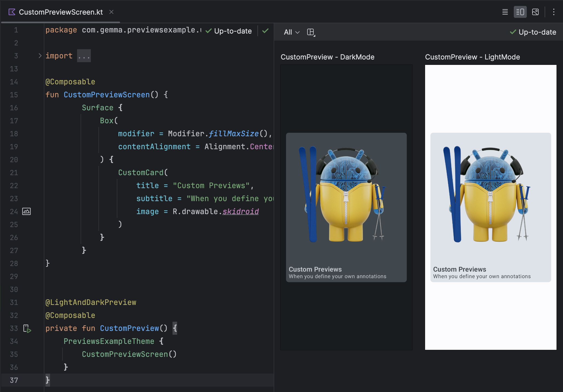Switch editor to design-only preview view
563x392 pixels.
point(535,12)
